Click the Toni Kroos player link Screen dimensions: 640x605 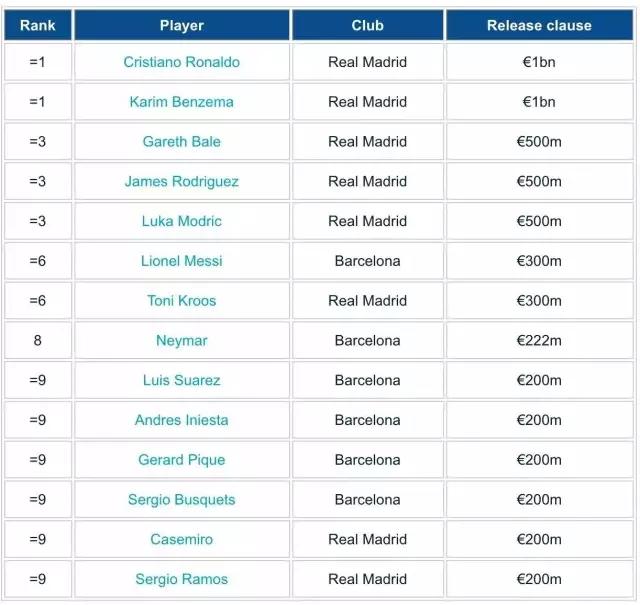(x=181, y=301)
